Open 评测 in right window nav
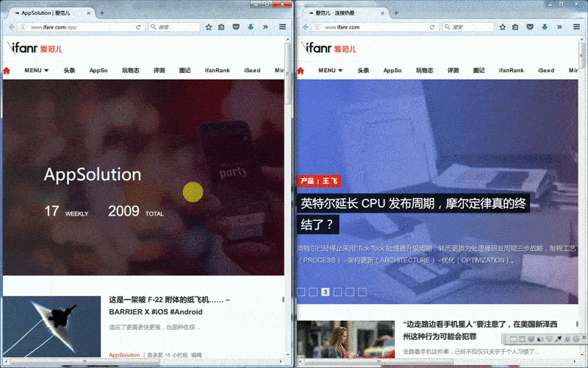 pyautogui.click(x=453, y=70)
